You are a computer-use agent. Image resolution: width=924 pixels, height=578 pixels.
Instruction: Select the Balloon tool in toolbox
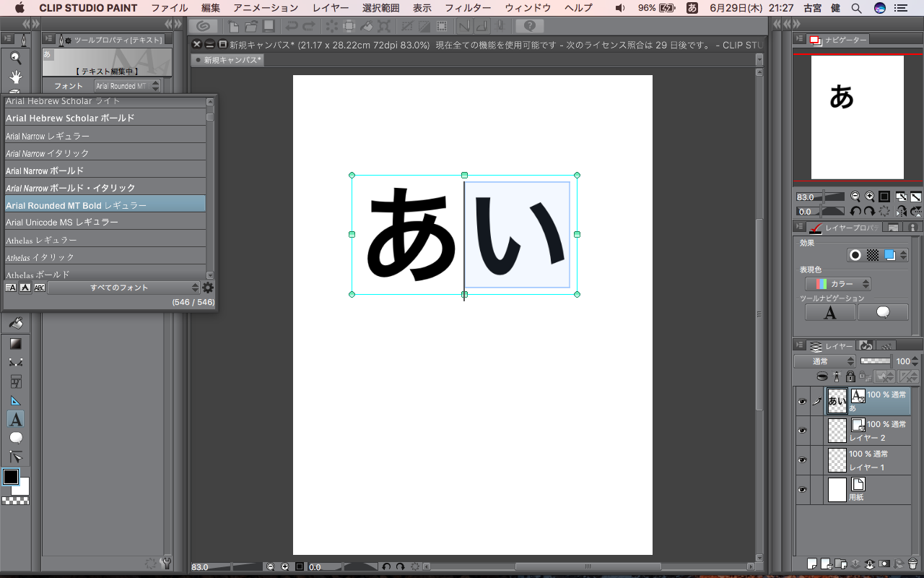tap(15, 438)
